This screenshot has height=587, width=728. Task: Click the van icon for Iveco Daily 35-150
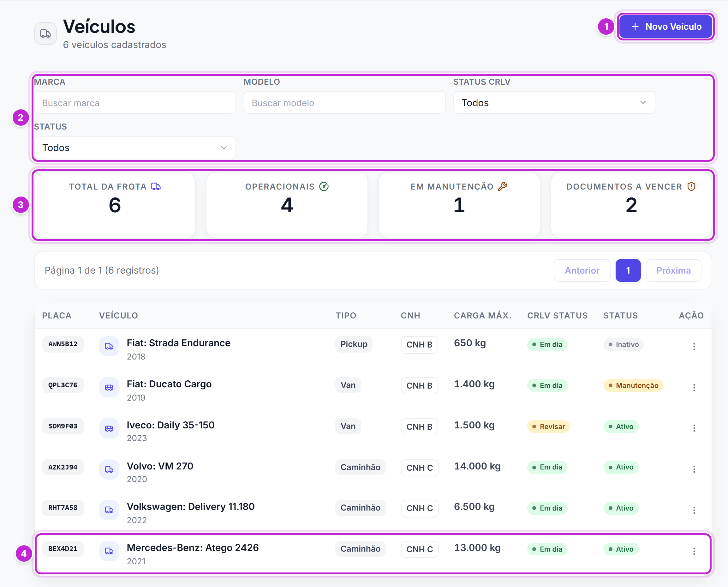tap(109, 428)
